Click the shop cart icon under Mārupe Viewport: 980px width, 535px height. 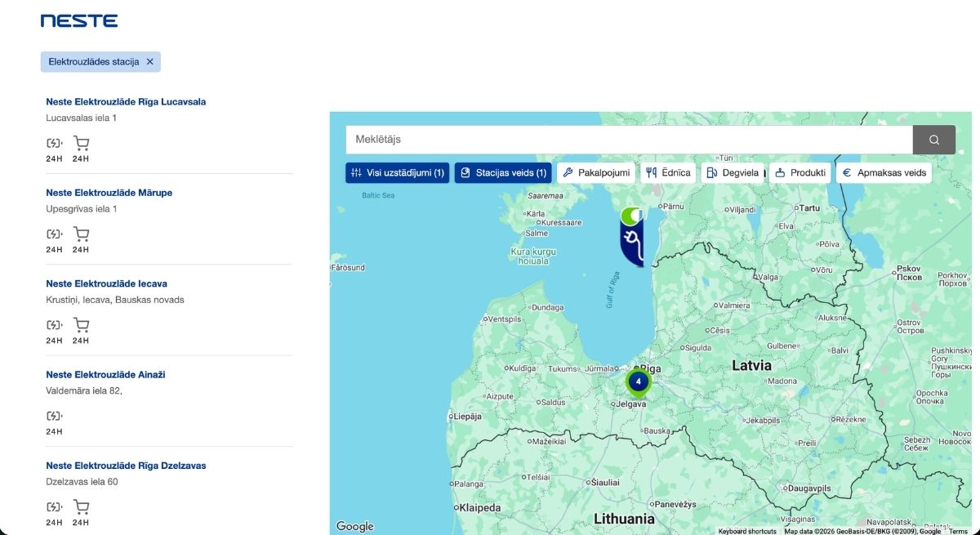click(81, 234)
